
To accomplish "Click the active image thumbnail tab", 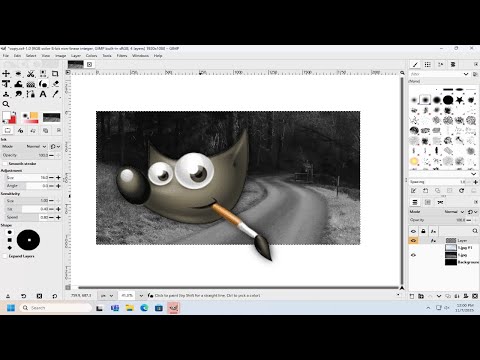I will pyautogui.click(x=75, y=64).
